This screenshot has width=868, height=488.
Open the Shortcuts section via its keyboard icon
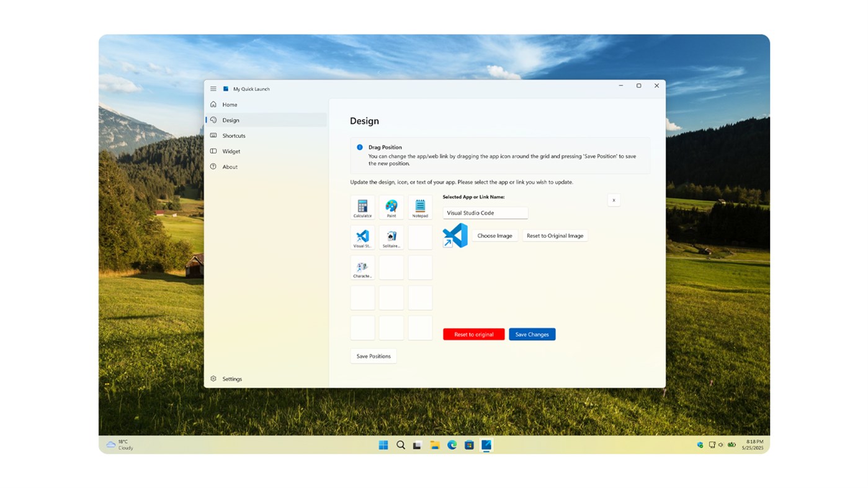tap(213, 135)
